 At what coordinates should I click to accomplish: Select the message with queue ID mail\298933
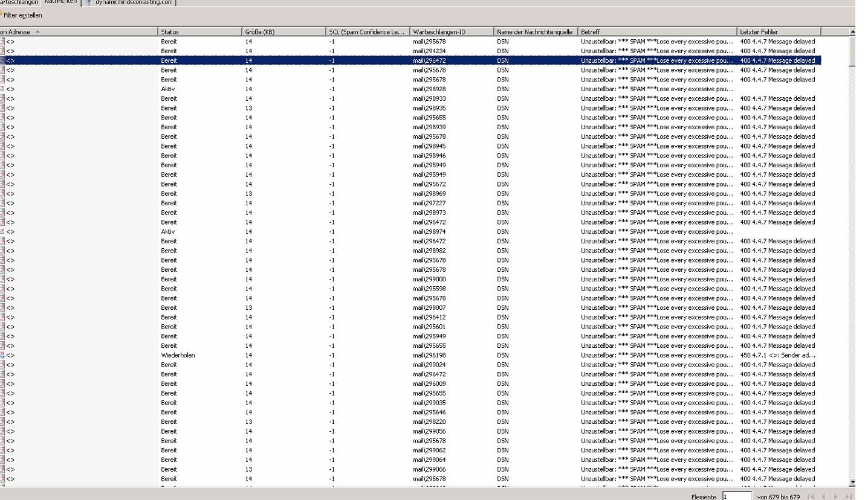[x=411, y=98]
